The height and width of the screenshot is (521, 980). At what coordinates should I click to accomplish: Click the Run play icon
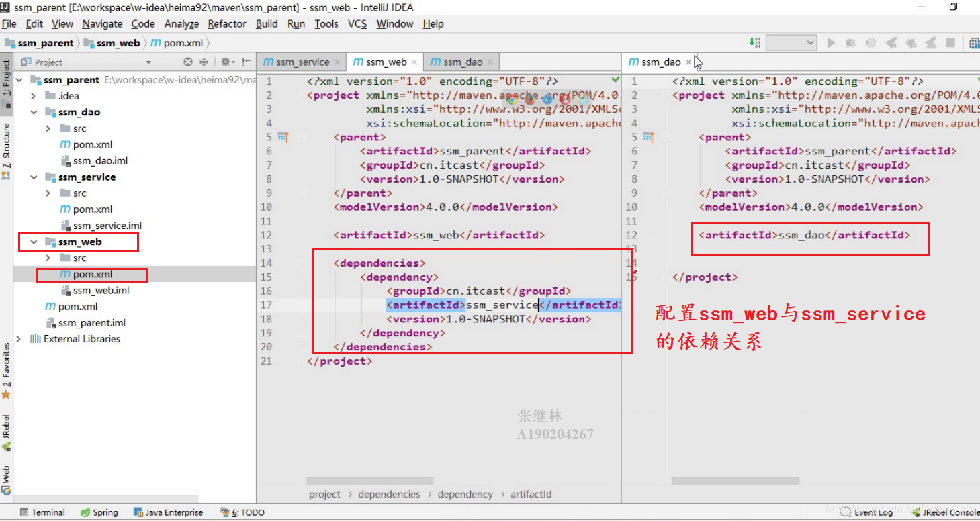tap(831, 42)
